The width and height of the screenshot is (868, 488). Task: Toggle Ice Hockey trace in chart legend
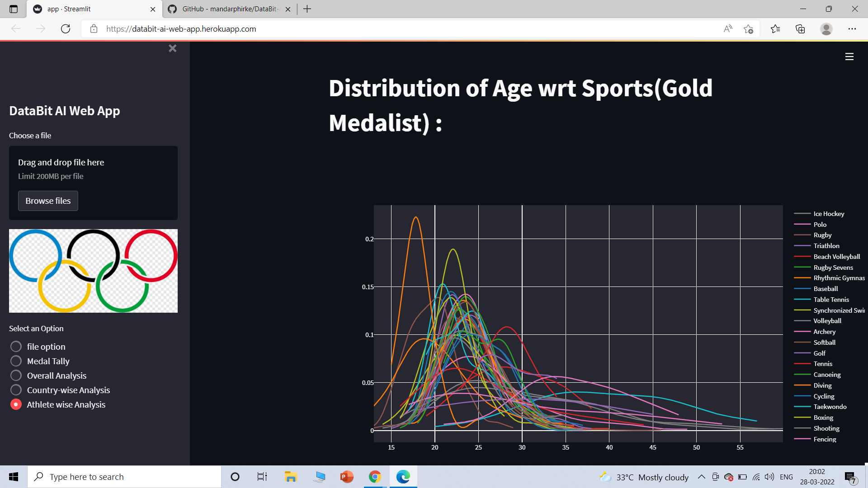coord(828,214)
